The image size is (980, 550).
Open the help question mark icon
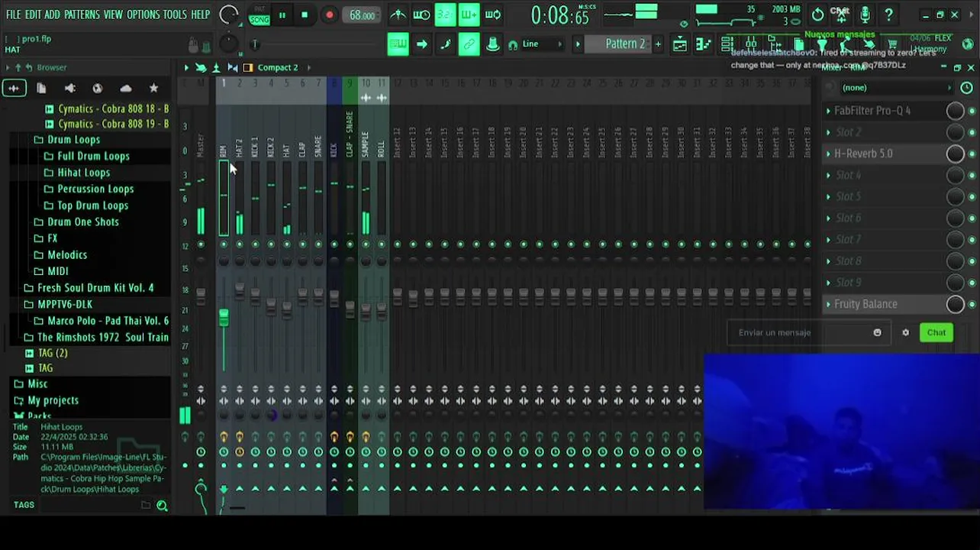pos(888,15)
